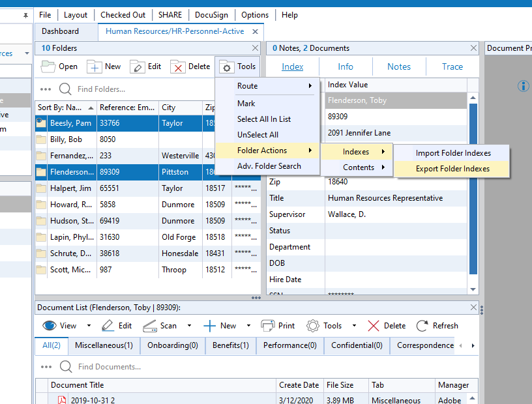This screenshot has height=404, width=532.
Task: Click the Find Folders magnifier icon
Action: point(66,89)
